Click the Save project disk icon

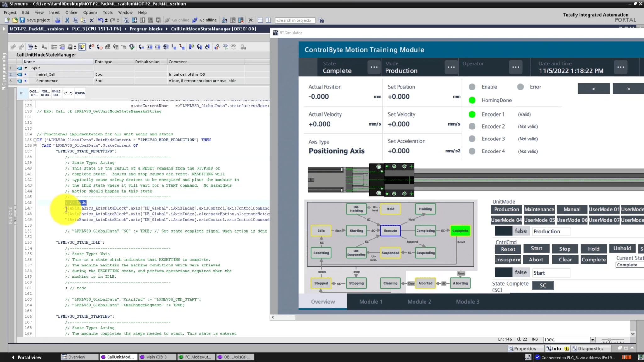[22, 20]
